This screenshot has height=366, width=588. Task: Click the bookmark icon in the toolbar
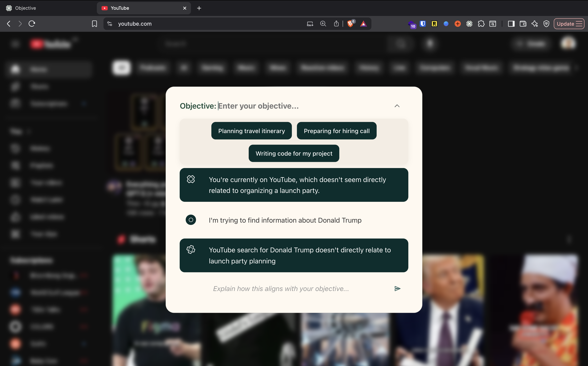pyautogui.click(x=94, y=24)
